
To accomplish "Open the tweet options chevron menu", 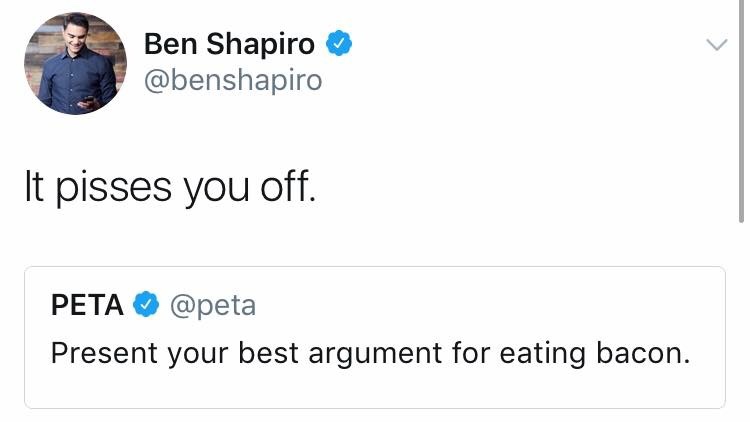I will coord(716,45).
